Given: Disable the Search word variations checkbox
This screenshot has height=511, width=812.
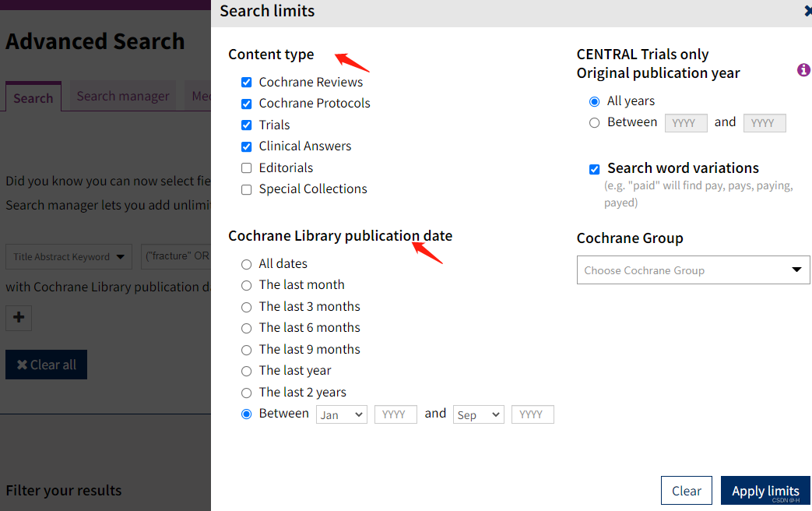Looking at the screenshot, I should pyautogui.click(x=595, y=169).
